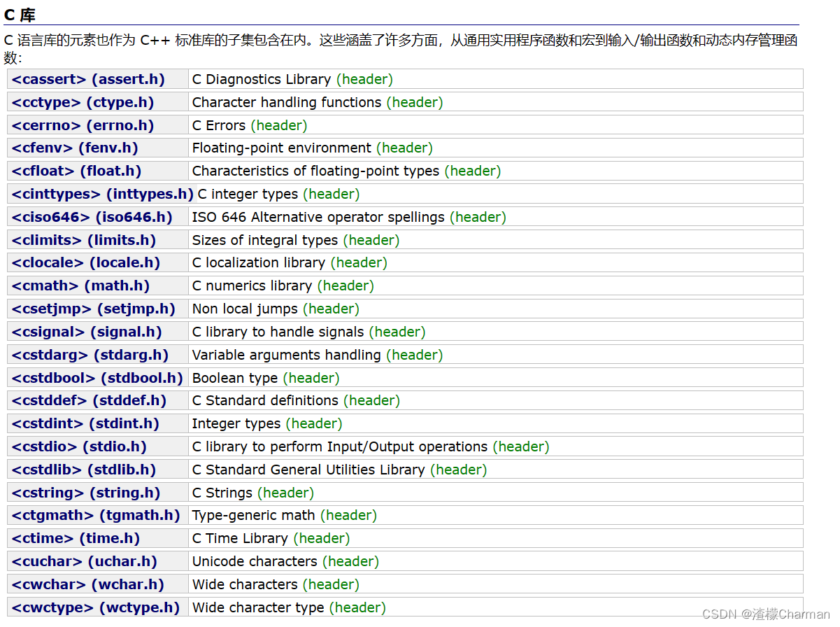840x627 pixels.
Task: Open <cstdbool> (stdbool.h) link
Action: [x=97, y=378]
